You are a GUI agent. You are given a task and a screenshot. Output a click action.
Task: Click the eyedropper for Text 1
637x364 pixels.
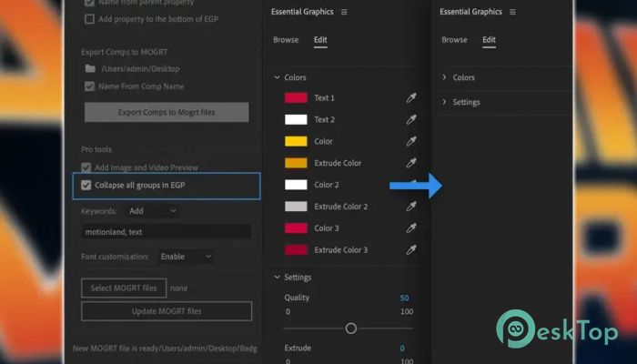[411, 98]
